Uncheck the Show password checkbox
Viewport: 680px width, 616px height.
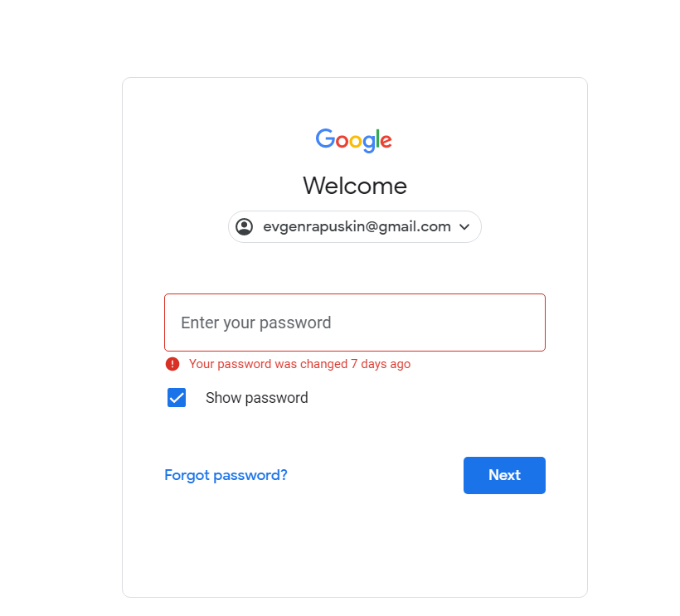(x=177, y=397)
